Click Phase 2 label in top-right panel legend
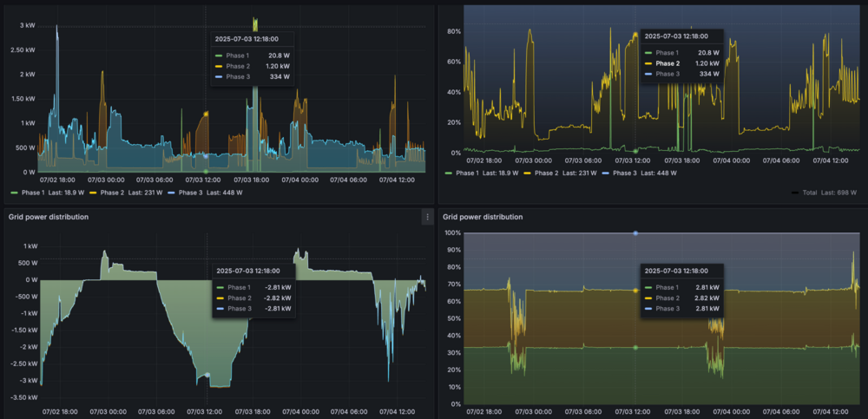Image resolution: width=868 pixels, height=419 pixels. pos(546,173)
